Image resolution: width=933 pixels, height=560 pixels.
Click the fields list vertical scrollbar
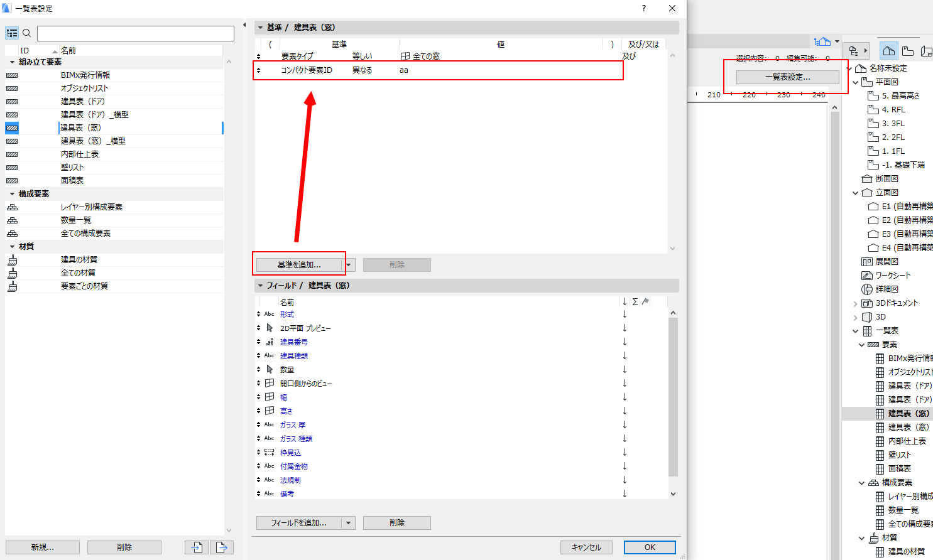(x=673, y=397)
